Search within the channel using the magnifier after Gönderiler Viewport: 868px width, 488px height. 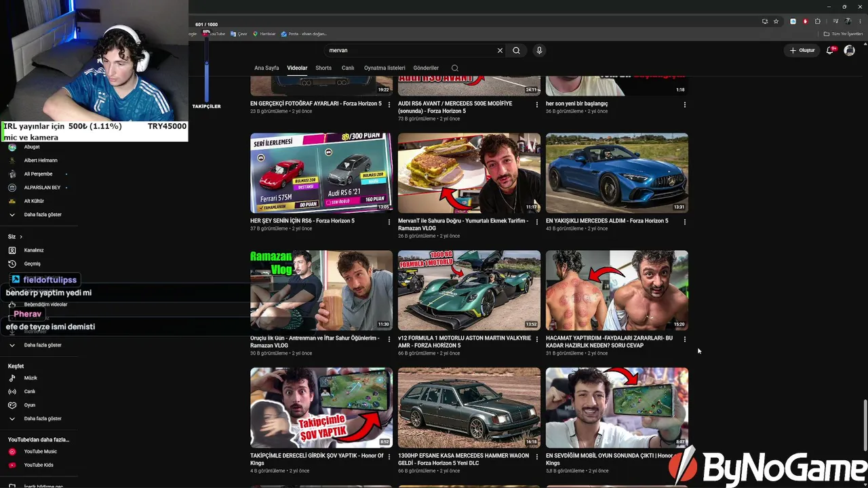[455, 68]
